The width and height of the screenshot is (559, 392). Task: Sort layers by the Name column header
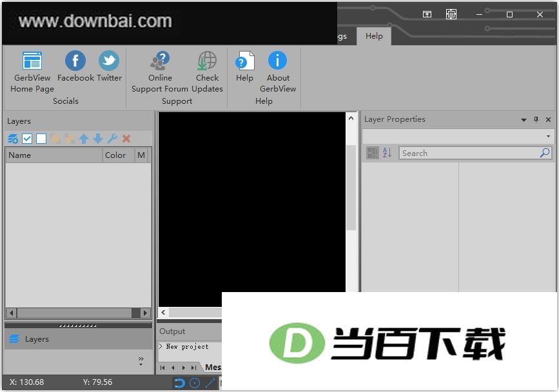pos(54,155)
